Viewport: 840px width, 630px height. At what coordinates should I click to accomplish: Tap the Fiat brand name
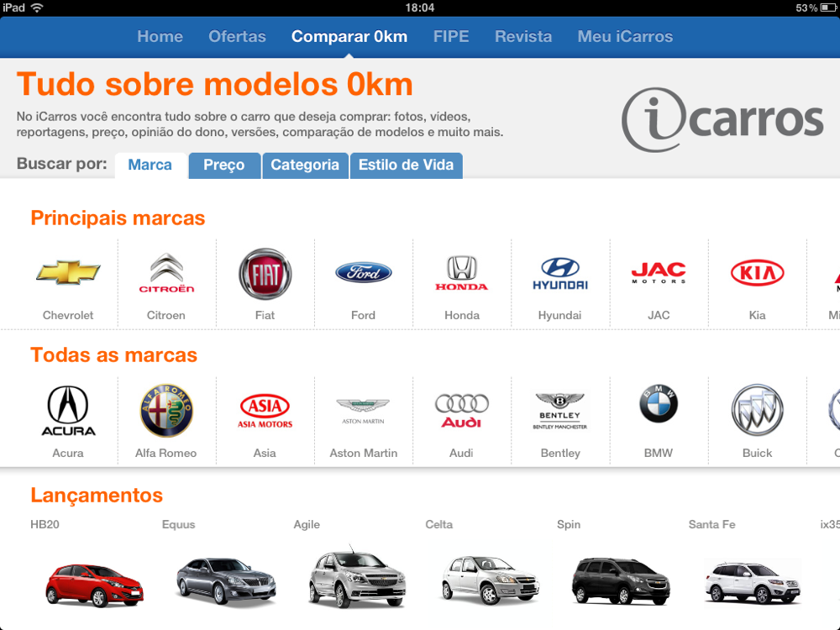(x=265, y=315)
